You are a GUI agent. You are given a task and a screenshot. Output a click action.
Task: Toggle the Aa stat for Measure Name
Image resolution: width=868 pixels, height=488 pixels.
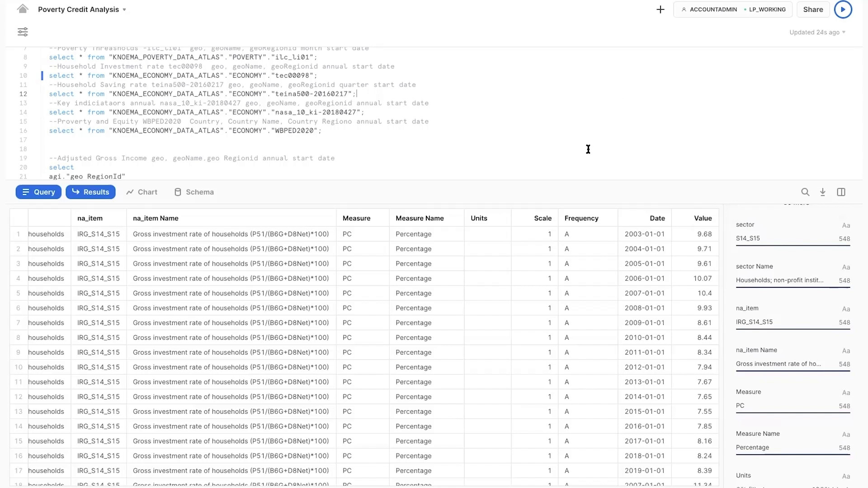846,434
